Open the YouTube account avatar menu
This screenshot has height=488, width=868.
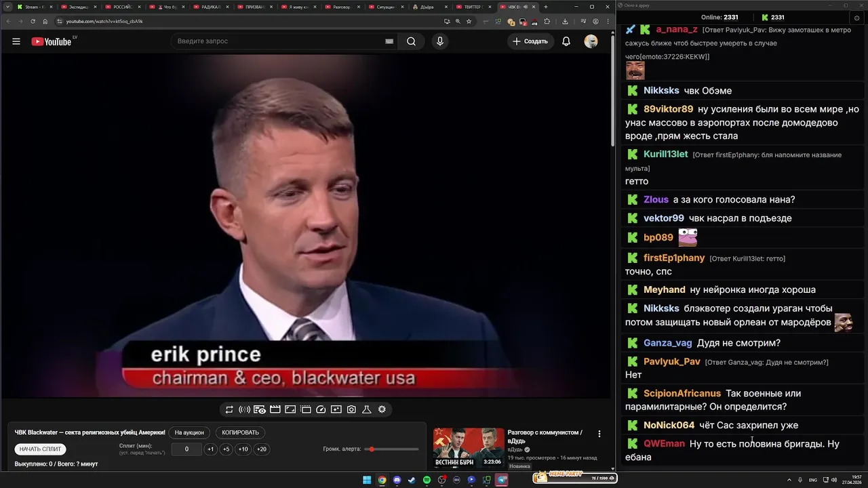point(591,41)
